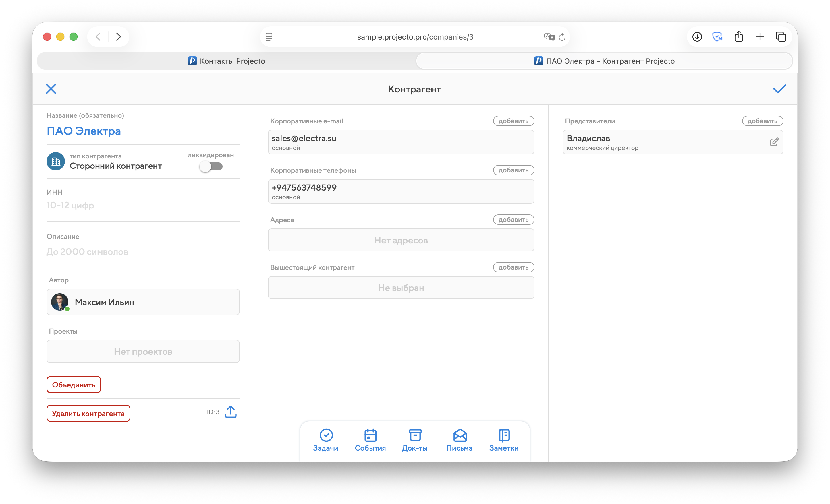Select the ПАО Электра browser tab
Screen dimensions: 830x504
pos(604,61)
